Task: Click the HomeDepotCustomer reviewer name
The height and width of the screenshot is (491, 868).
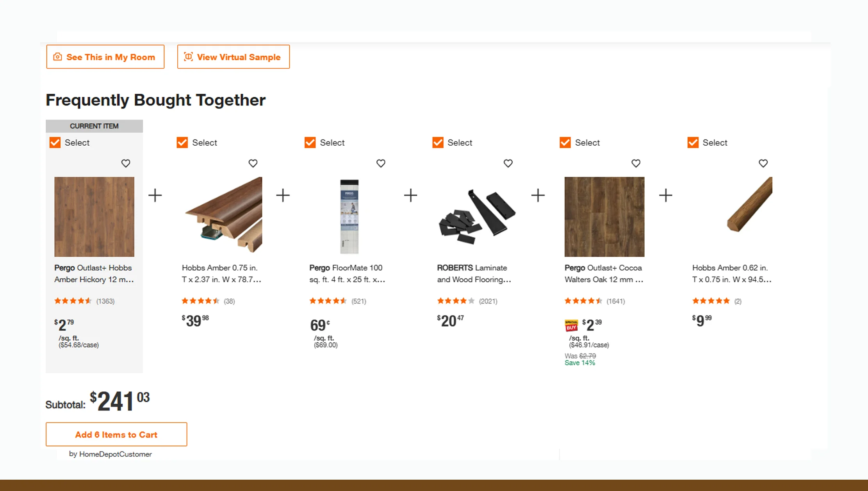Action: (115, 454)
